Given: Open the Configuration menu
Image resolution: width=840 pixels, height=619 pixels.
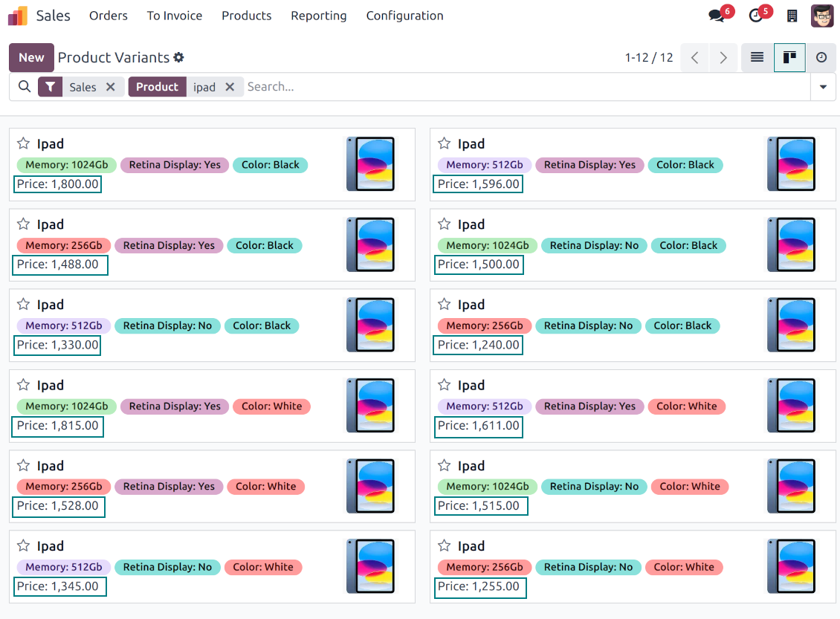Looking at the screenshot, I should pyautogui.click(x=404, y=16).
